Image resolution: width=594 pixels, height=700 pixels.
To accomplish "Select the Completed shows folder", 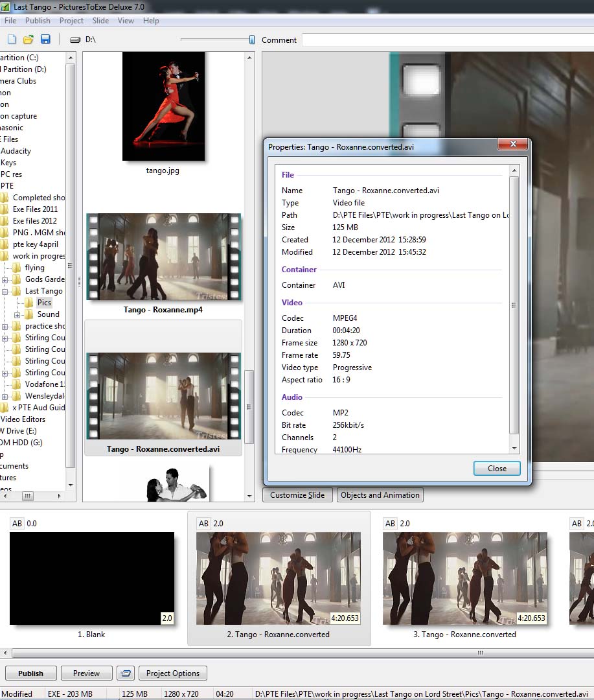I will [x=38, y=198].
